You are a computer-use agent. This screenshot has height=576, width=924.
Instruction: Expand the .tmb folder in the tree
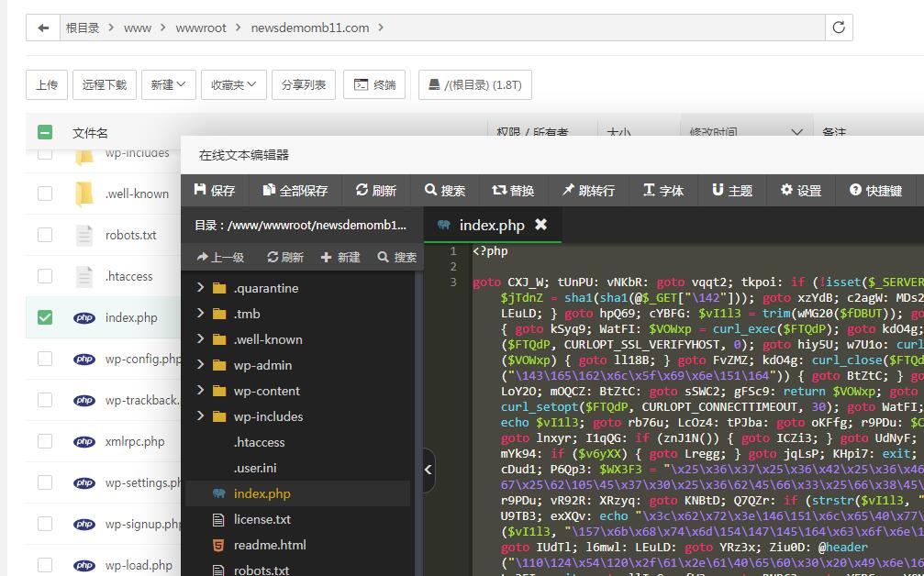tap(200, 314)
